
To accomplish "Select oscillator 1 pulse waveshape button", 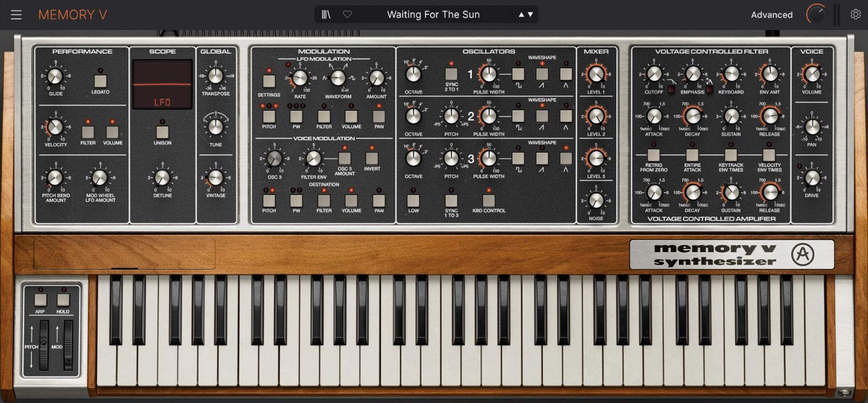I will pyautogui.click(x=518, y=74).
